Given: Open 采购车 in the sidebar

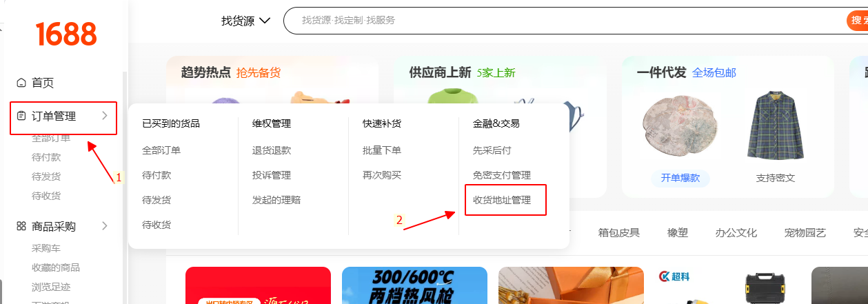Looking at the screenshot, I should point(46,248).
